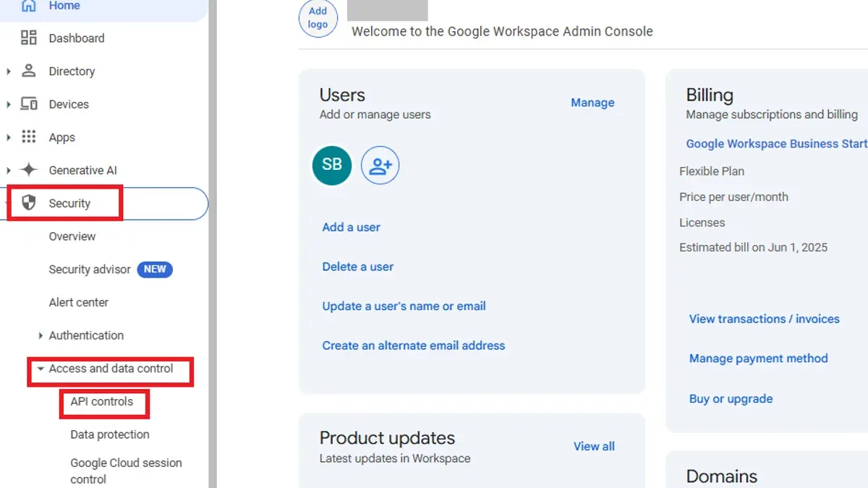
Task: Open Security Overview page
Action: [72, 236]
